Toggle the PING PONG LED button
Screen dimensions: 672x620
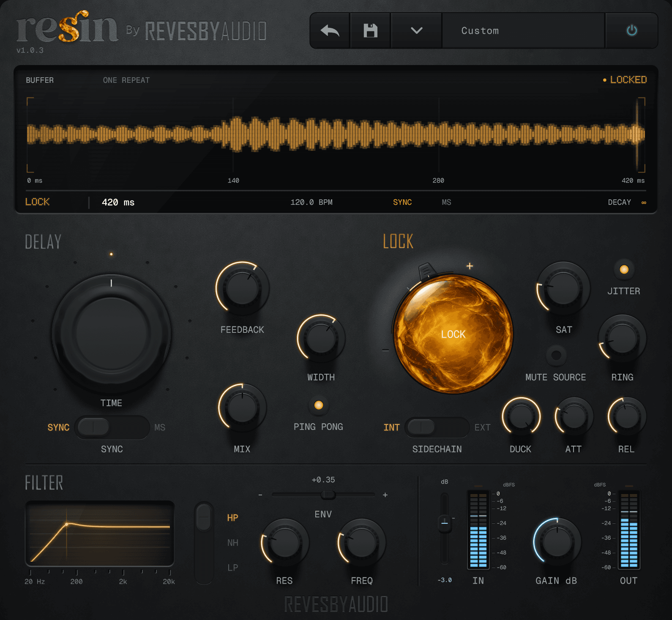pos(319,405)
